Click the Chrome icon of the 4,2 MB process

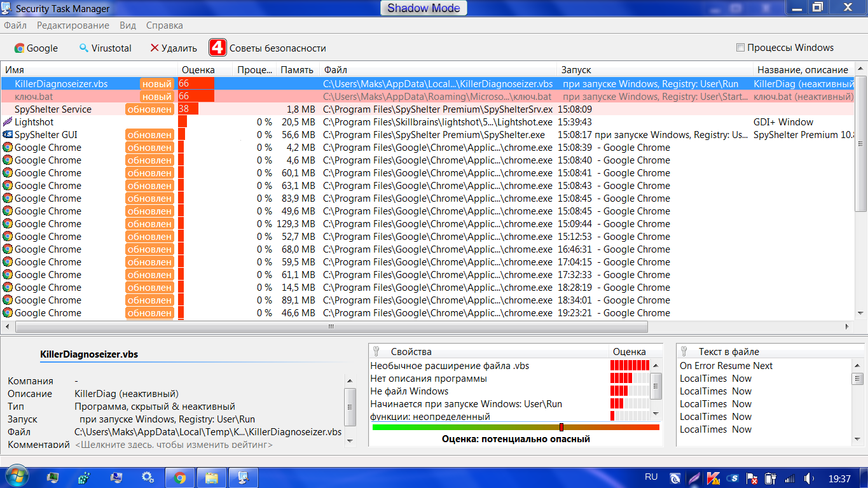point(8,148)
